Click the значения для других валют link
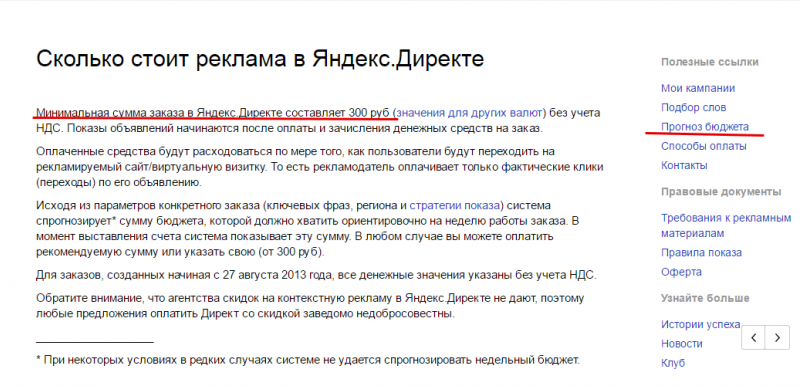800x386 pixels. pos(469,112)
